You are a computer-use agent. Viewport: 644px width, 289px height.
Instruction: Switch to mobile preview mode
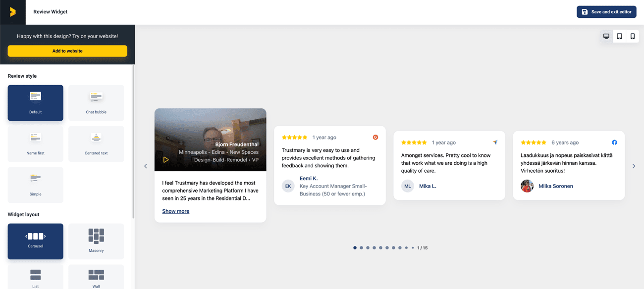(633, 36)
